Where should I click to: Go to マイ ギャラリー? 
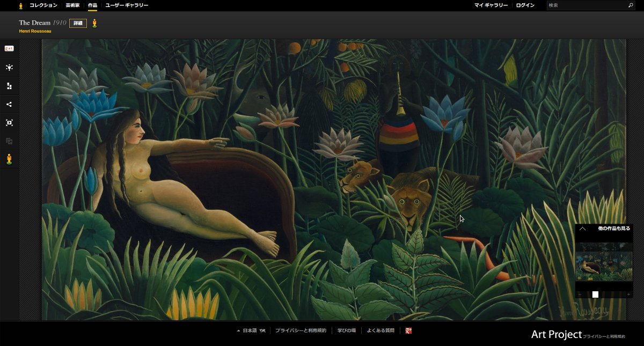click(491, 5)
